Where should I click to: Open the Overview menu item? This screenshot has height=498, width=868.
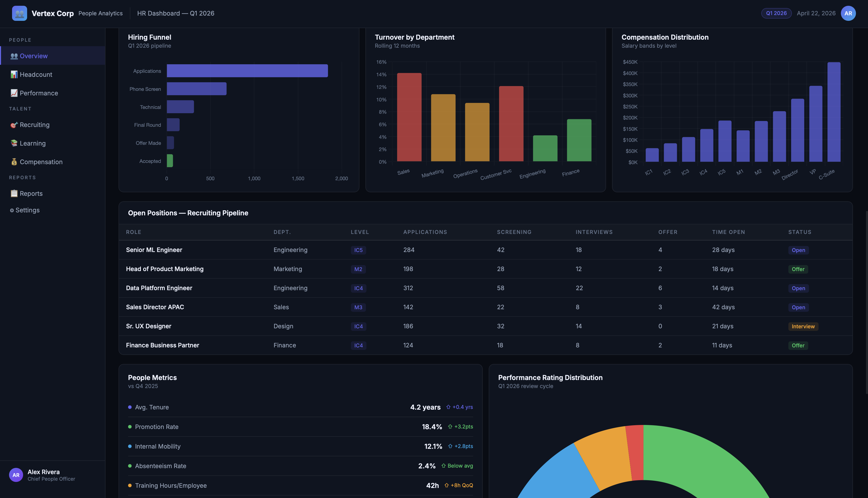click(53, 56)
